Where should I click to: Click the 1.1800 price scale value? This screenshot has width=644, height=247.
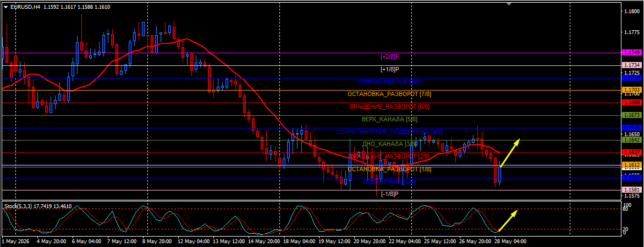632,12
